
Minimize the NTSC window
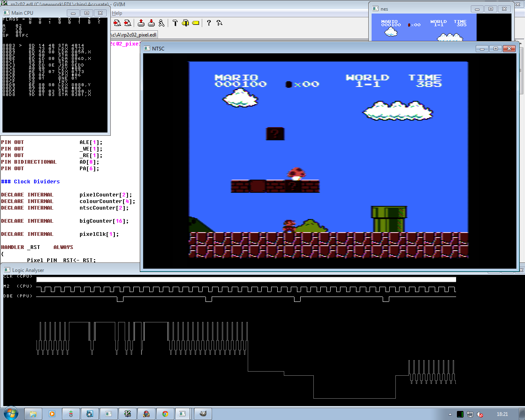[482, 48]
